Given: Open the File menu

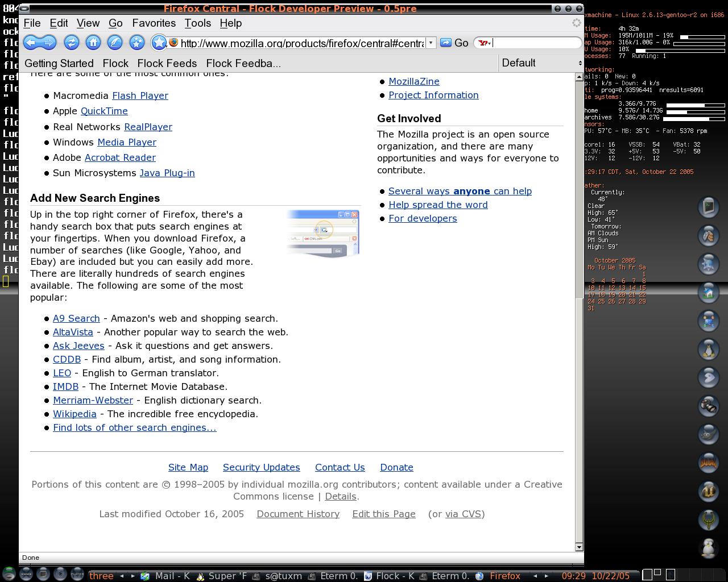Looking at the screenshot, I should 32,23.
